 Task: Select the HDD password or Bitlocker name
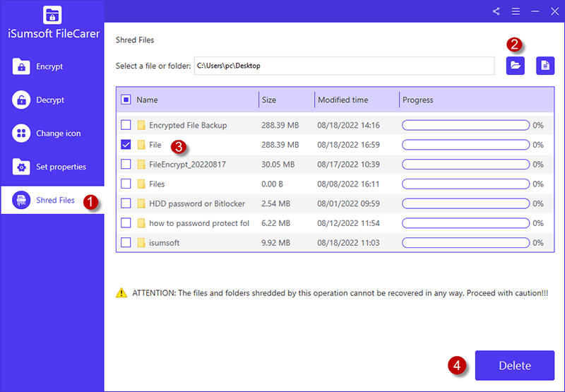(x=197, y=203)
